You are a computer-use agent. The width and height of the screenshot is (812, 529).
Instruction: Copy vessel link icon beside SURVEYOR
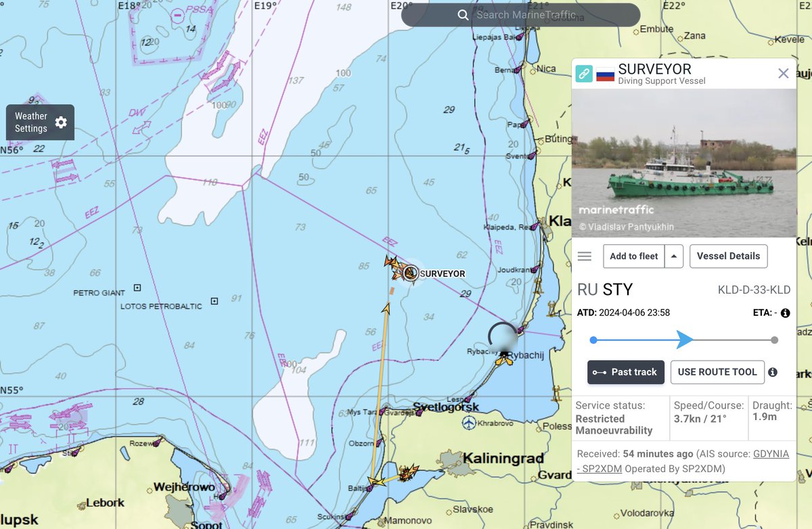pos(584,74)
